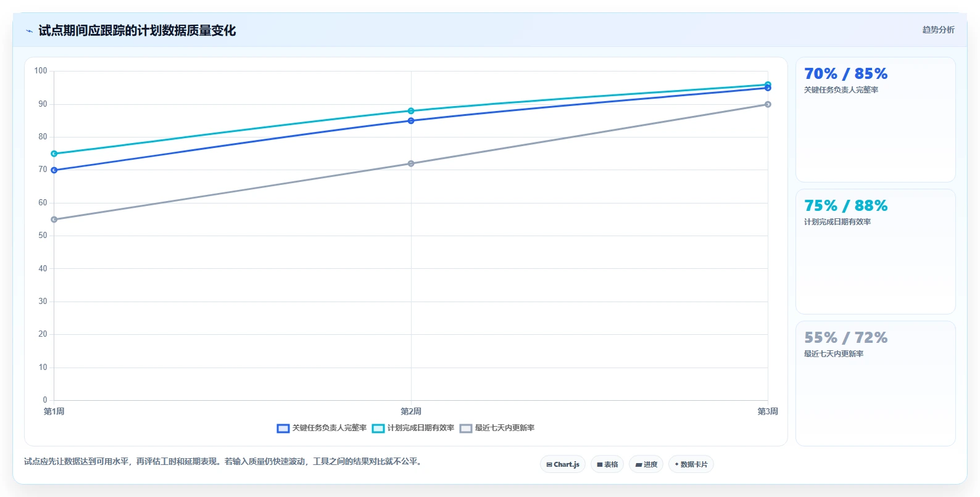
Task: Click the card label 关键任务负责人完整率
Action: (x=841, y=90)
